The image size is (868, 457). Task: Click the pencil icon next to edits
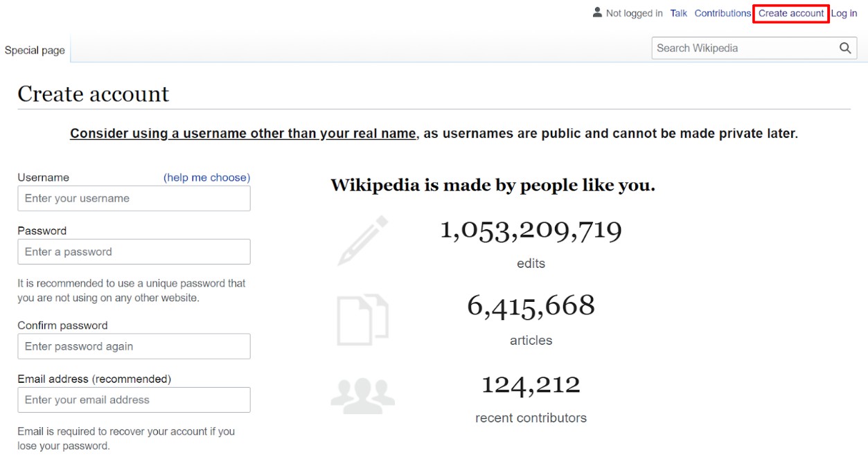click(362, 241)
